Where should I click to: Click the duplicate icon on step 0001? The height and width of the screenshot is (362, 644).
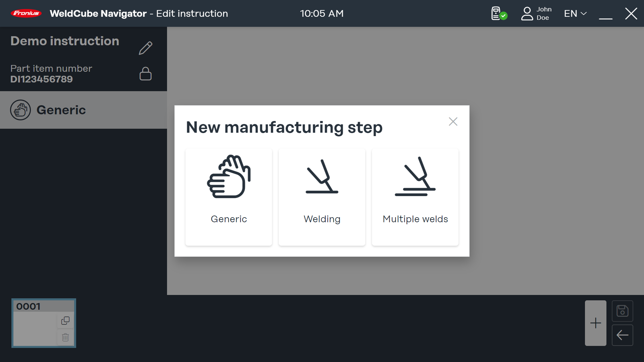65,321
